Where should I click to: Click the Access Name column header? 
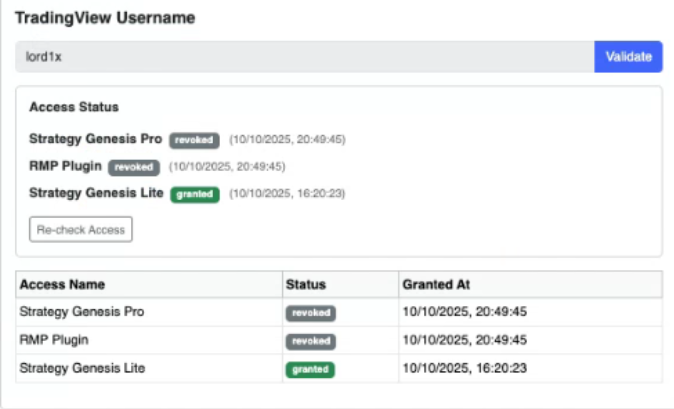pos(62,284)
